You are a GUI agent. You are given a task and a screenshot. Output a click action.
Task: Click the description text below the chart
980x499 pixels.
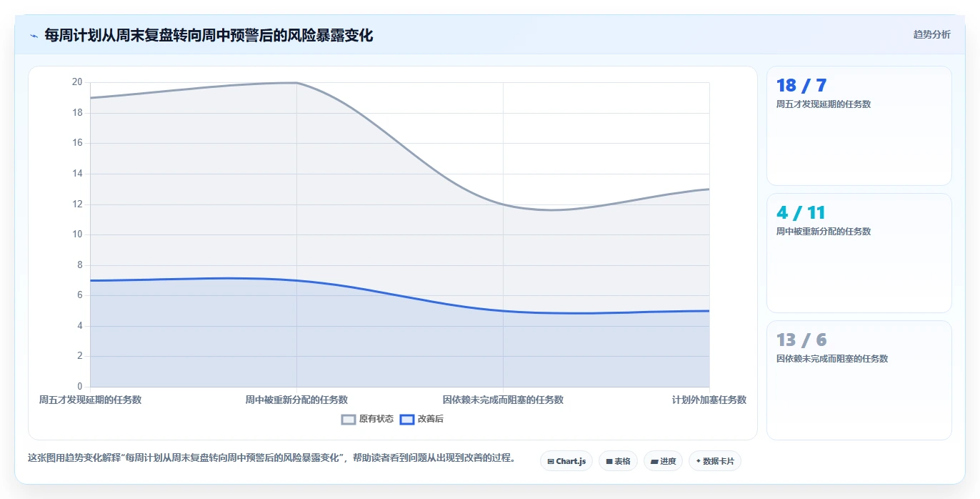pos(272,458)
